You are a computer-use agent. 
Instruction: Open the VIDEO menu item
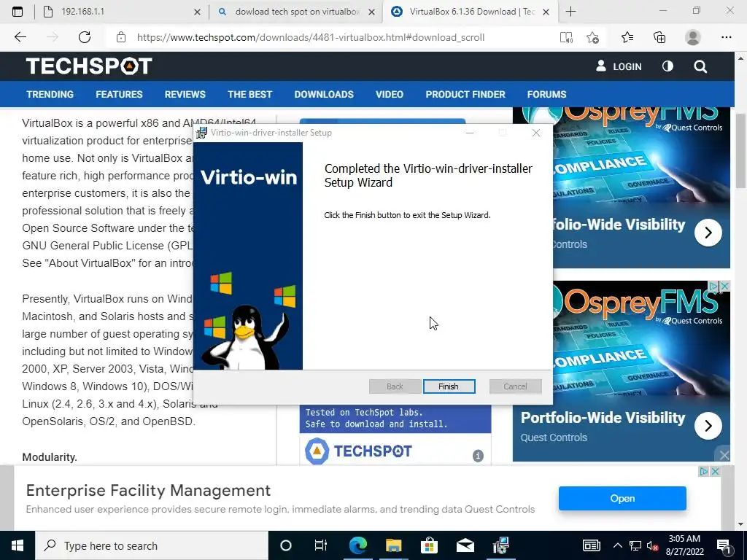point(390,94)
